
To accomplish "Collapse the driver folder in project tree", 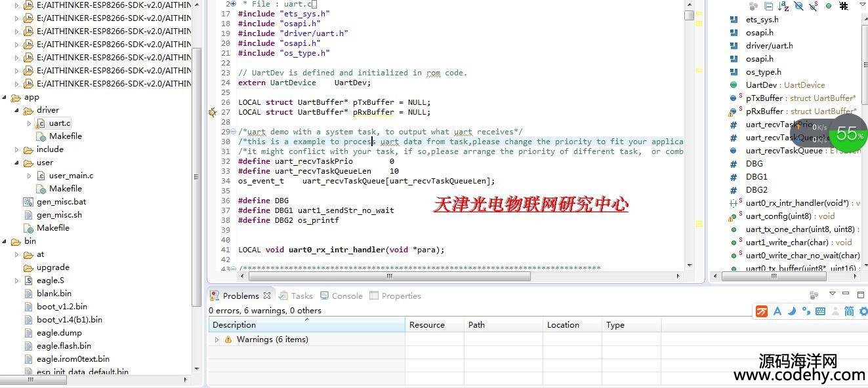I will pos(17,110).
